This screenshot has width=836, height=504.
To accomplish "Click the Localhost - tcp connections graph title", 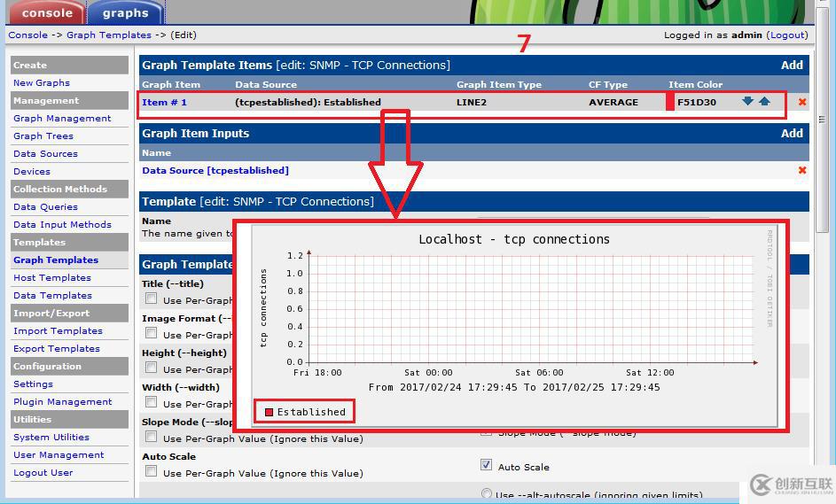I will pos(514,239).
